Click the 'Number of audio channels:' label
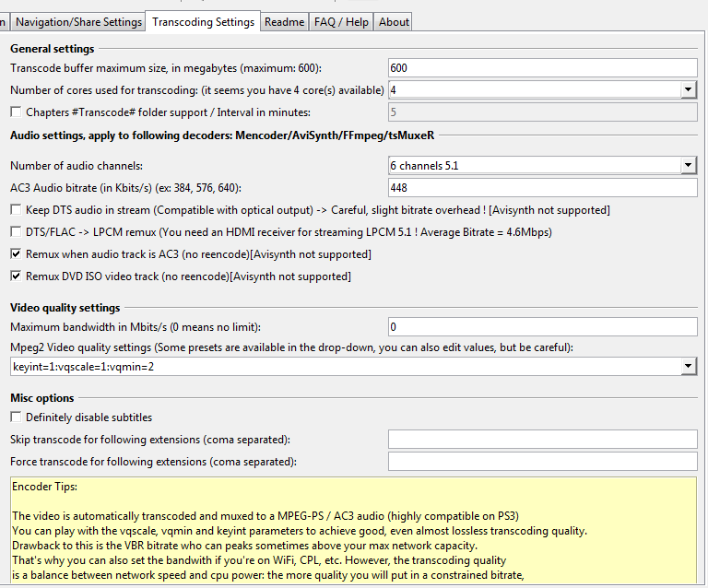This screenshot has height=588, width=708. 77,166
